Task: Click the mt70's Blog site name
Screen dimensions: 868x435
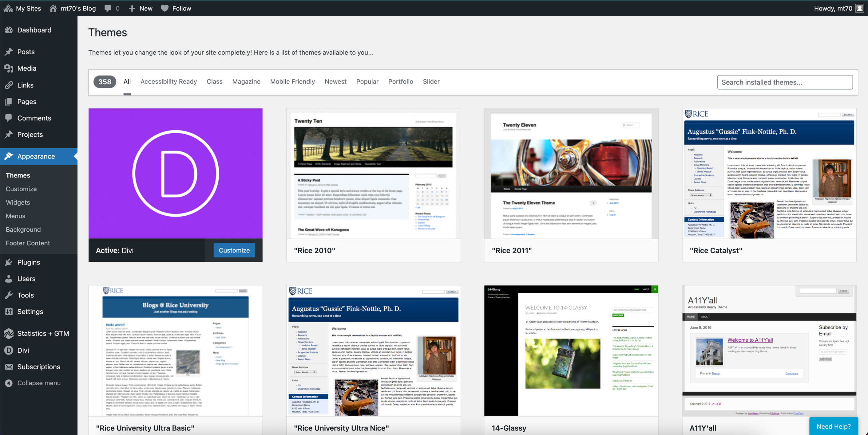Action: click(78, 8)
